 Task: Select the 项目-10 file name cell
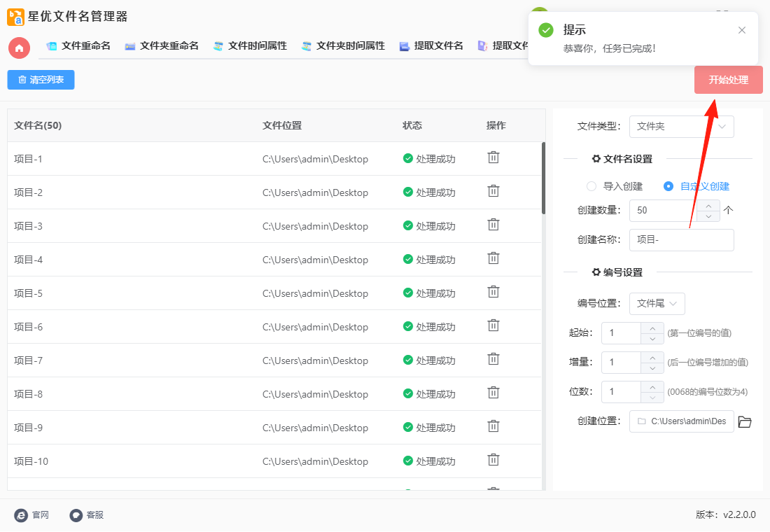(x=31, y=461)
